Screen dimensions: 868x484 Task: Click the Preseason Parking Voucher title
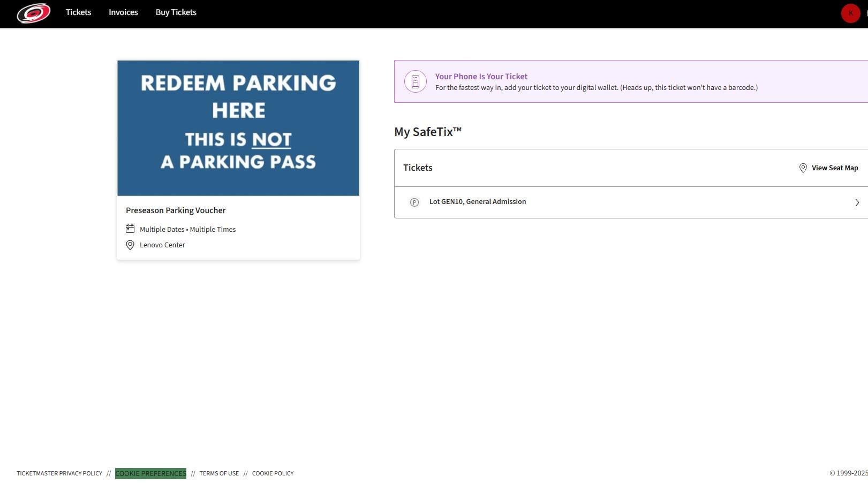point(176,210)
